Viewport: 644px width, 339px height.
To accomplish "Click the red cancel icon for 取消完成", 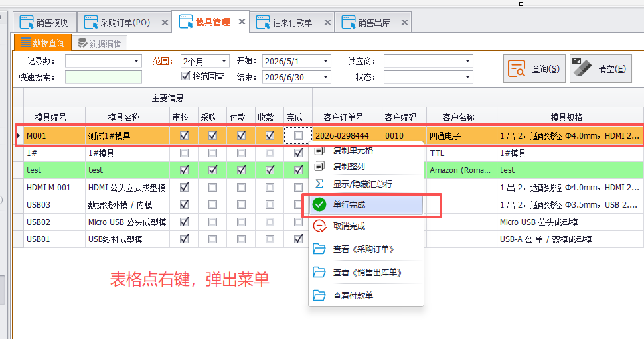I will (x=319, y=226).
